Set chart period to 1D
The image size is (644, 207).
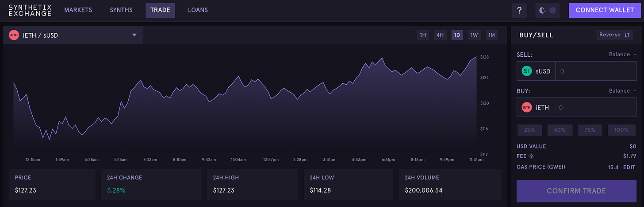[457, 35]
